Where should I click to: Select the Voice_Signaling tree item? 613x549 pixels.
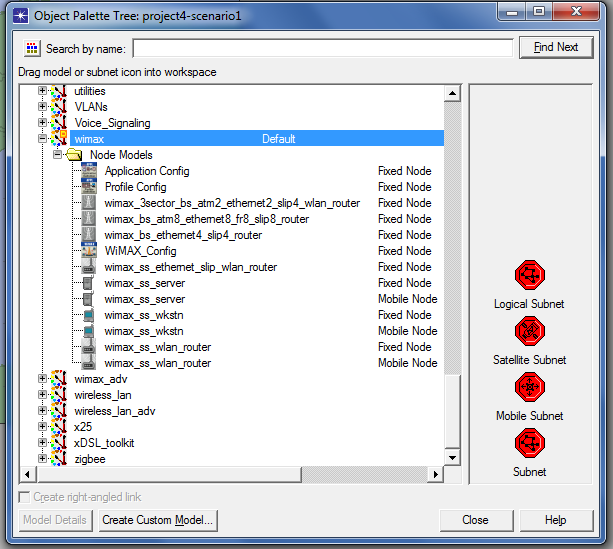tap(113, 123)
